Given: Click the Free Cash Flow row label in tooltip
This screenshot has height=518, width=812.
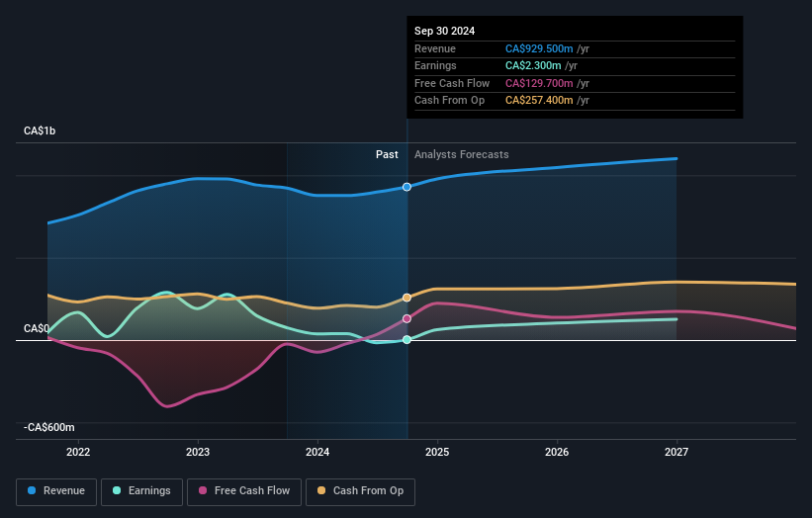Looking at the screenshot, I should coord(452,83).
